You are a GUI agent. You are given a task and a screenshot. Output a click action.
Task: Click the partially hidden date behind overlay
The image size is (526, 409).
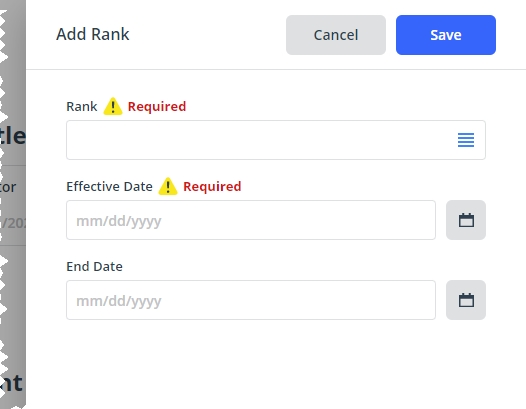tap(13, 223)
